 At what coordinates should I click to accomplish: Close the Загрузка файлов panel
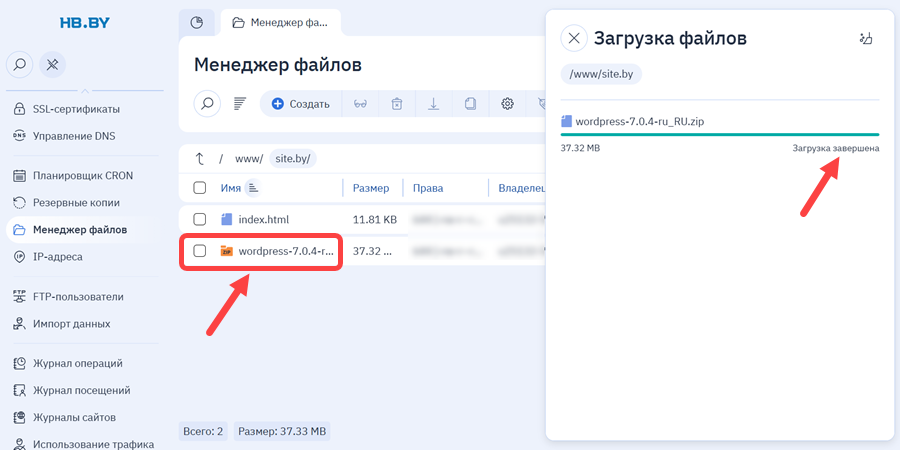coord(574,38)
